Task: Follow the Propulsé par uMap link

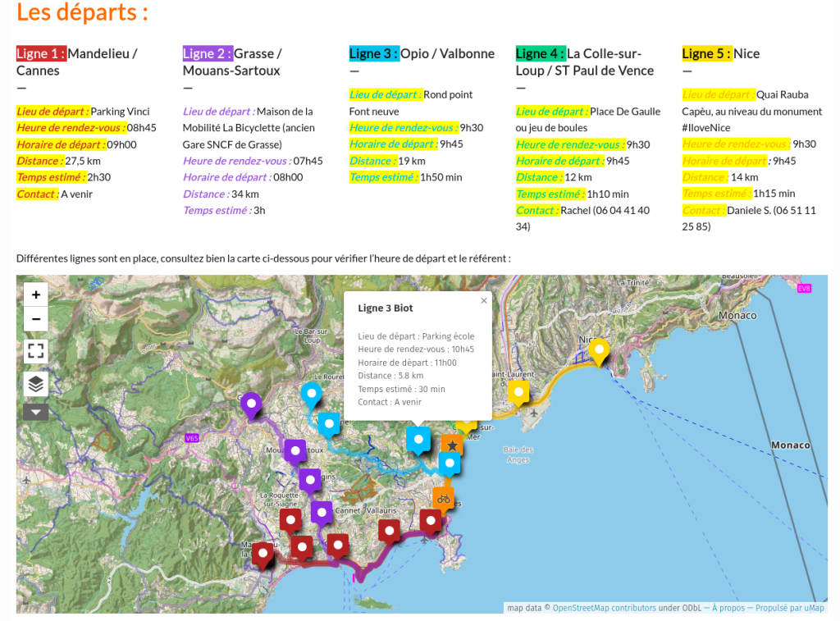Action: pos(789,608)
